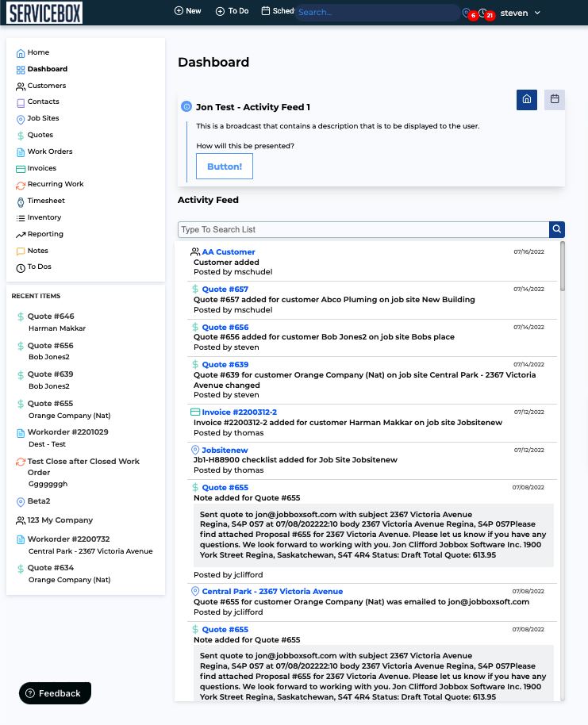The image size is (588, 725).
Task: Click the Reporting chart icon
Action: click(x=21, y=235)
